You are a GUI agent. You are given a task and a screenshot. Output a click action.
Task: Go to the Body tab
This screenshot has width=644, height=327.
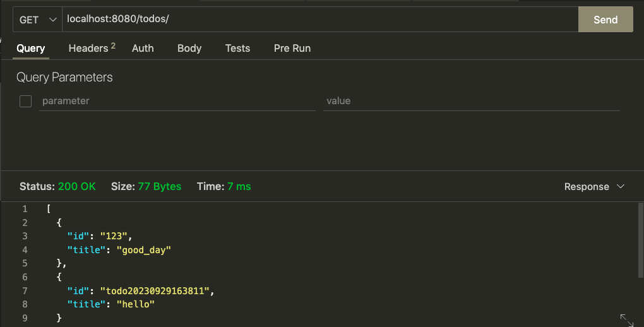coord(189,48)
